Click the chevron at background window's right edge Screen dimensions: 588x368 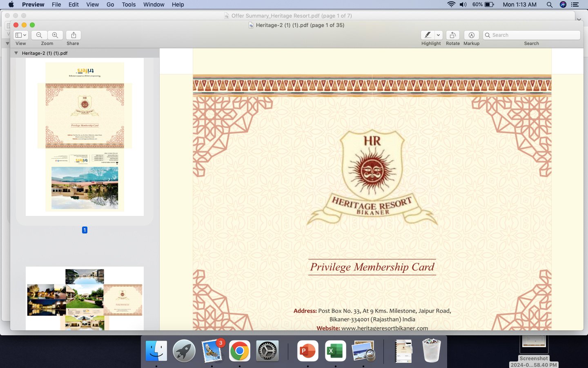579,19
